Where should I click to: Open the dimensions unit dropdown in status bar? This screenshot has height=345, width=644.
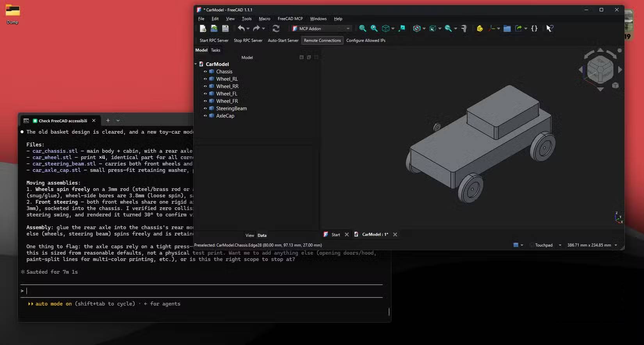[x=616, y=245]
